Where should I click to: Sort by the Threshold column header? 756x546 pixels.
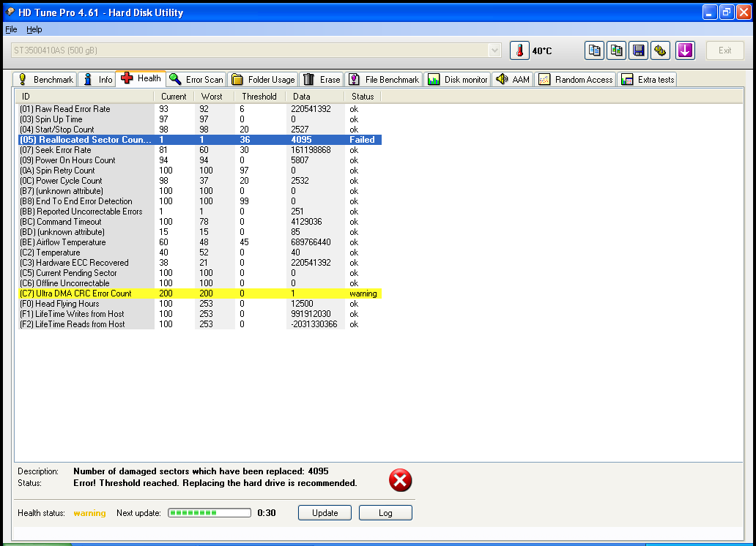click(x=260, y=97)
